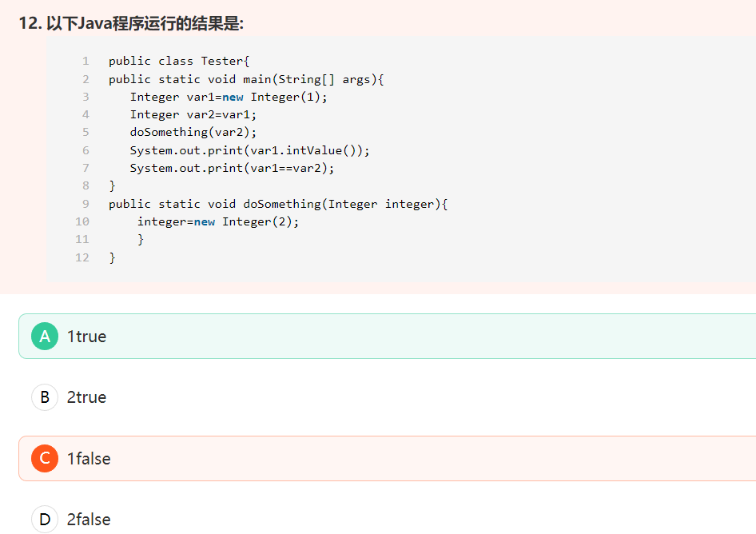
Task: Click the "Integer var2=var1;" code line
Action: point(193,114)
